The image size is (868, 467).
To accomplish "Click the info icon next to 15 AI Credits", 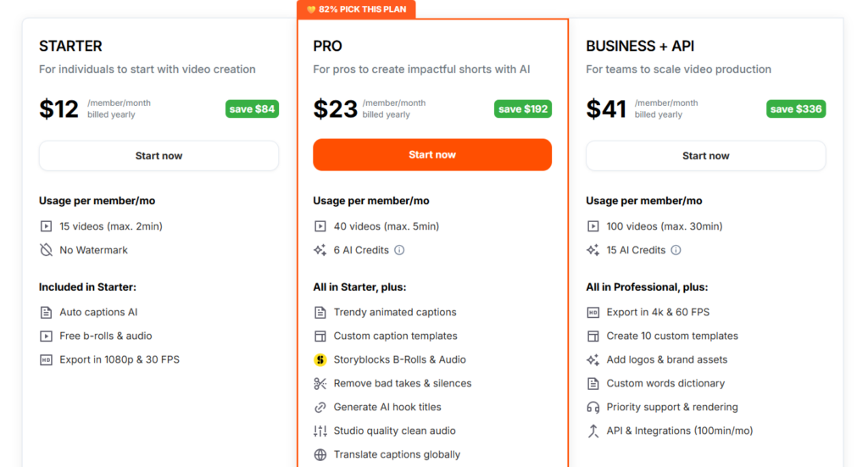I will click(x=676, y=250).
